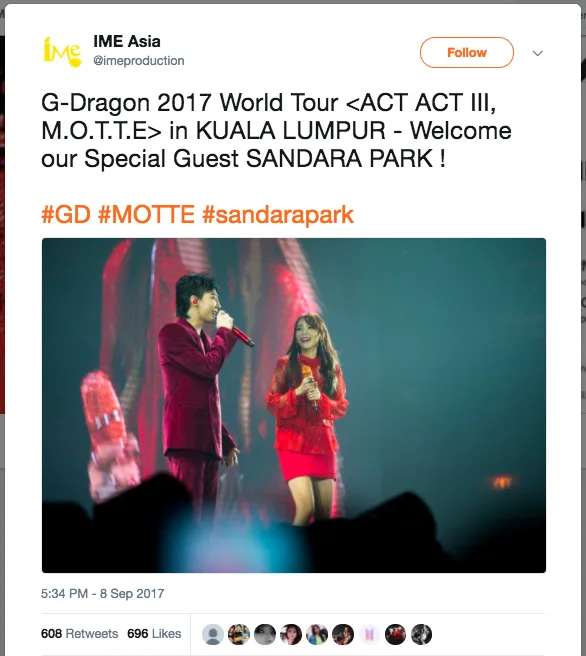Image resolution: width=586 pixels, height=656 pixels.
Task: Open the @imeproduction handle link
Action: [x=138, y=61]
